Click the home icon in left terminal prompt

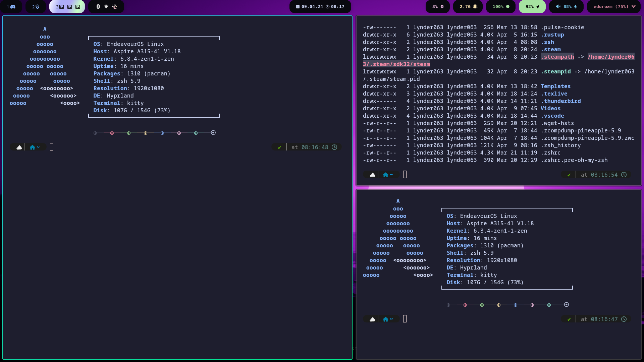(32, 147)
